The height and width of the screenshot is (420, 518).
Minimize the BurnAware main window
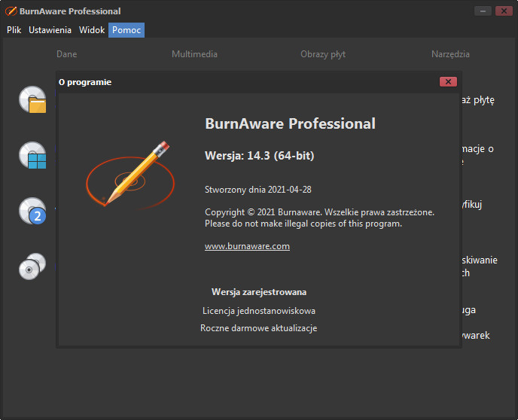(483, 11)
